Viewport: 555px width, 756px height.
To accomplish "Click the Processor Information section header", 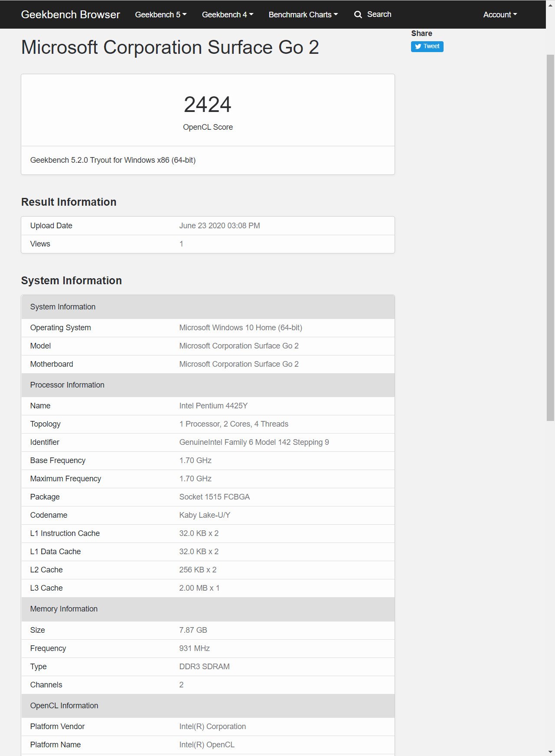I will (67, 385).
